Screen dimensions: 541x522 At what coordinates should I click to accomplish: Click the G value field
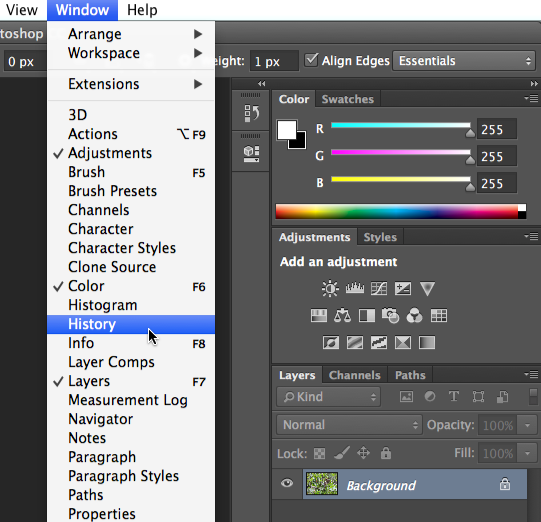coord(496,157)
